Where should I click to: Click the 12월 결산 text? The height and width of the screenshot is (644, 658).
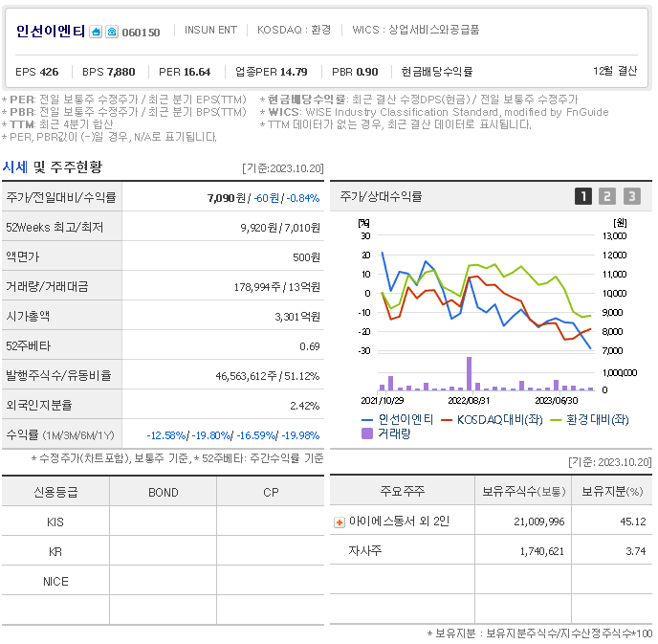615,71
